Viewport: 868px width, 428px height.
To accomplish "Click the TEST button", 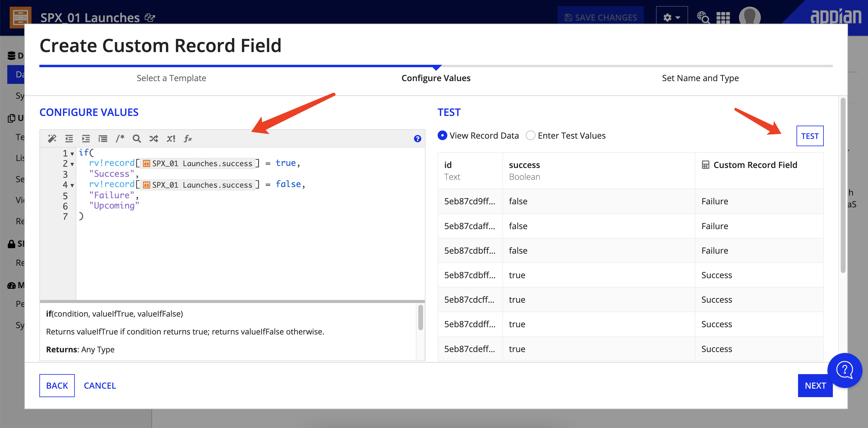I will 810,136.
